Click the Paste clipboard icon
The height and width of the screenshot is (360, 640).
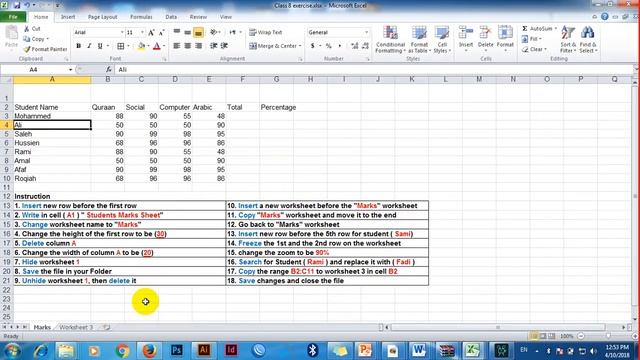pyautogui.click(x=11, y=33)
